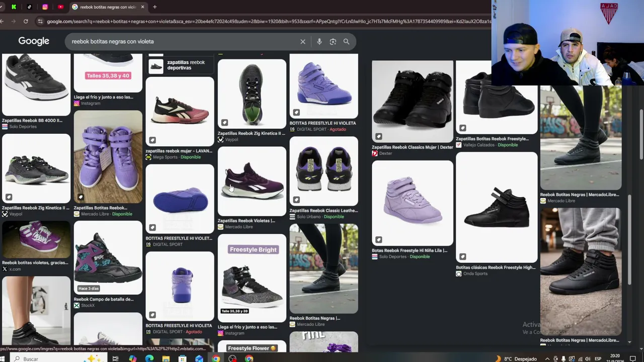Screen dimensions: 644x362
Task: Open a new browser tab
Action: click(x=154, y=7)
